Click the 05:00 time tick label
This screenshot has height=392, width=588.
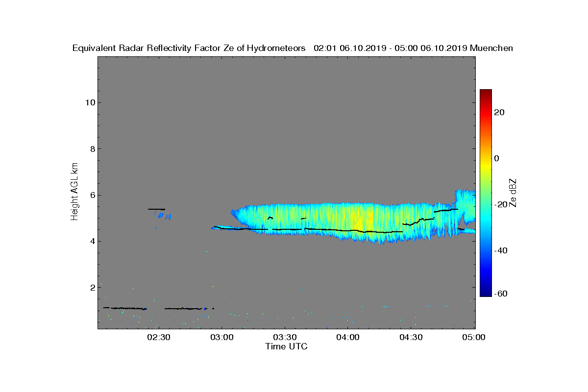point(474,337)
